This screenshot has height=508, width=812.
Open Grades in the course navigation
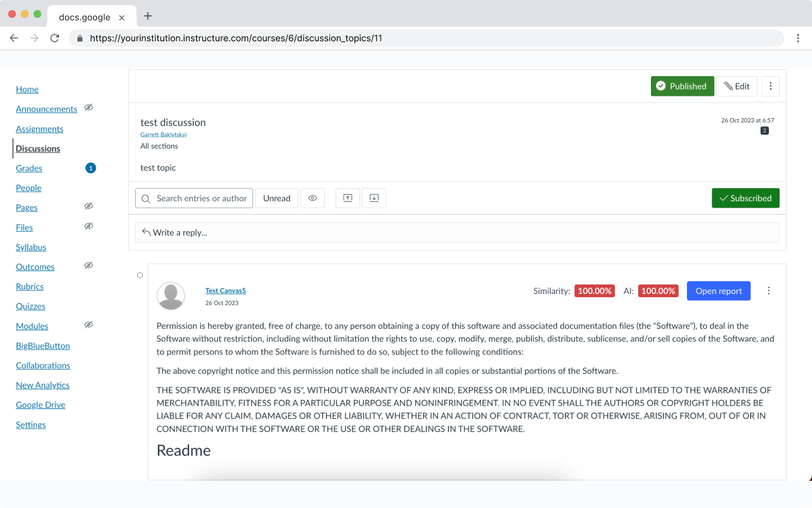pos(29,168)
